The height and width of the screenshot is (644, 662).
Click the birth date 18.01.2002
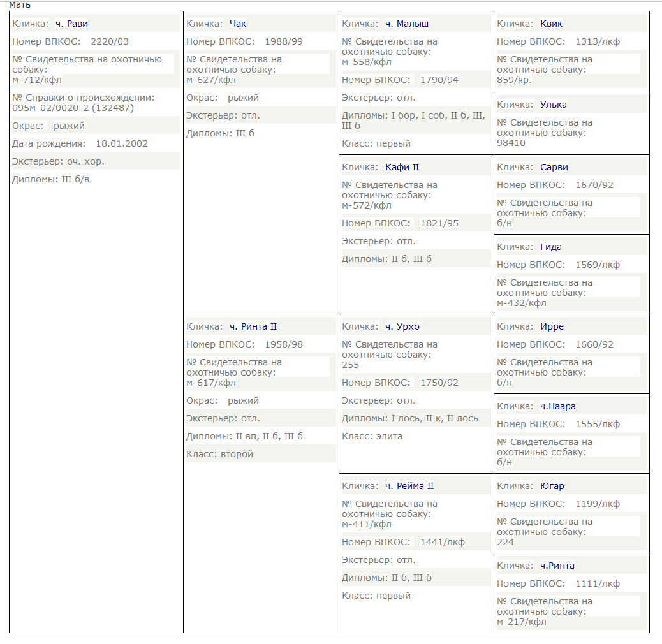(x=122, y=143)
